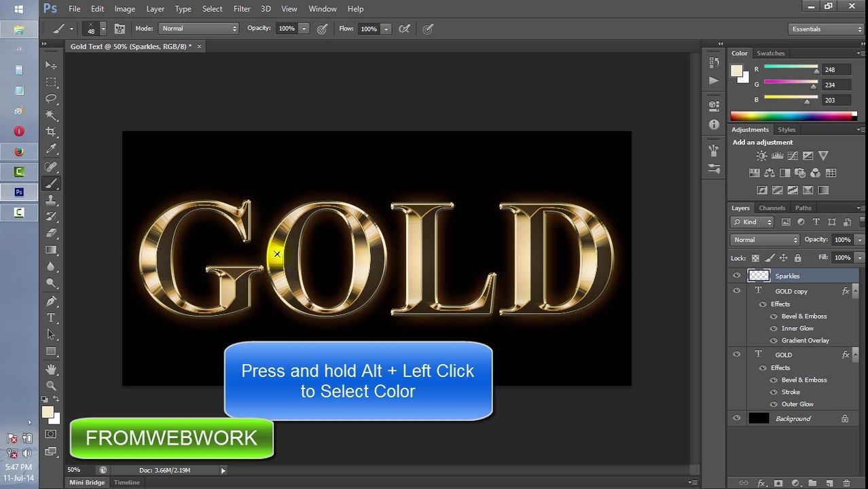Screen dimensions: 868x489
Task: Add a Color Balance adjustment
Action: 770,173
